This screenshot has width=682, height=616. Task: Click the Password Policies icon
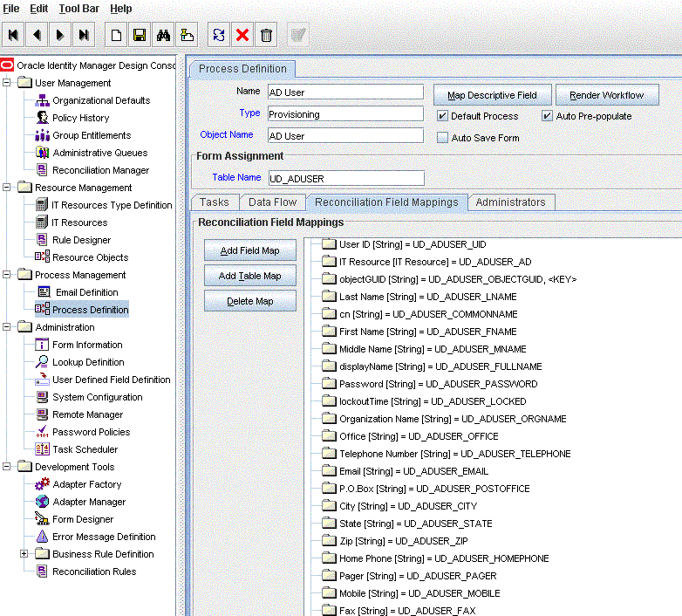click(42, 432)
